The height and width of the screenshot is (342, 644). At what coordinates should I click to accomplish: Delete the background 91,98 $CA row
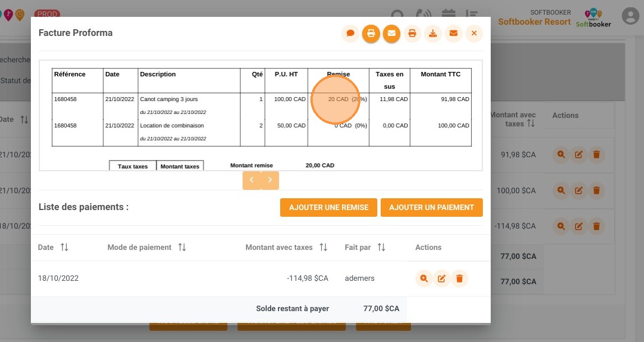(x=596, y=155)
